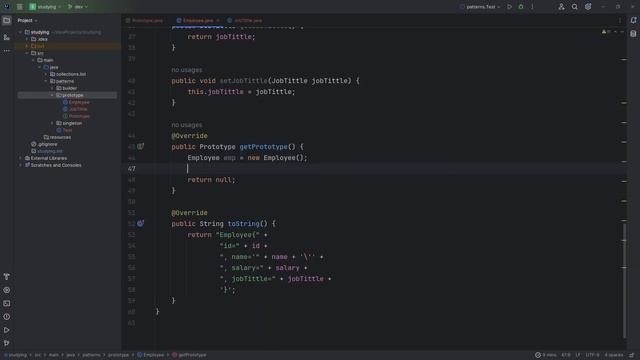Open the Terminal tool window

click(x=7, y=303)
